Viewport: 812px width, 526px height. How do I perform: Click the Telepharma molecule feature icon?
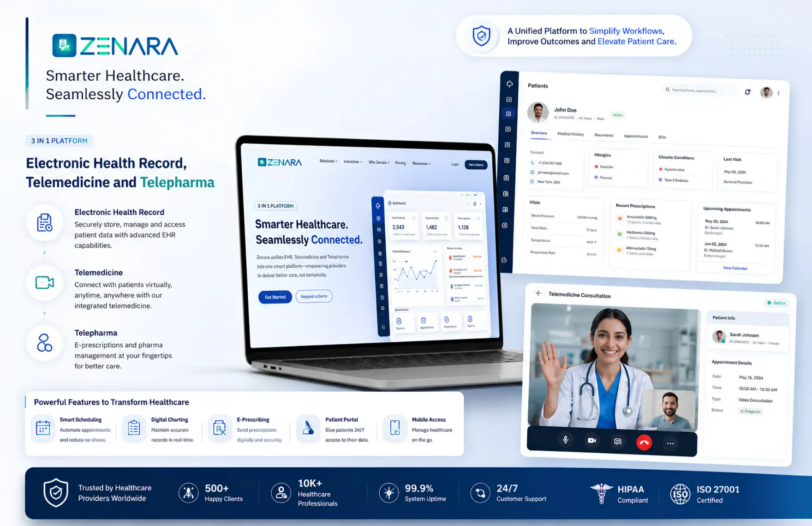tap(44, 343)
